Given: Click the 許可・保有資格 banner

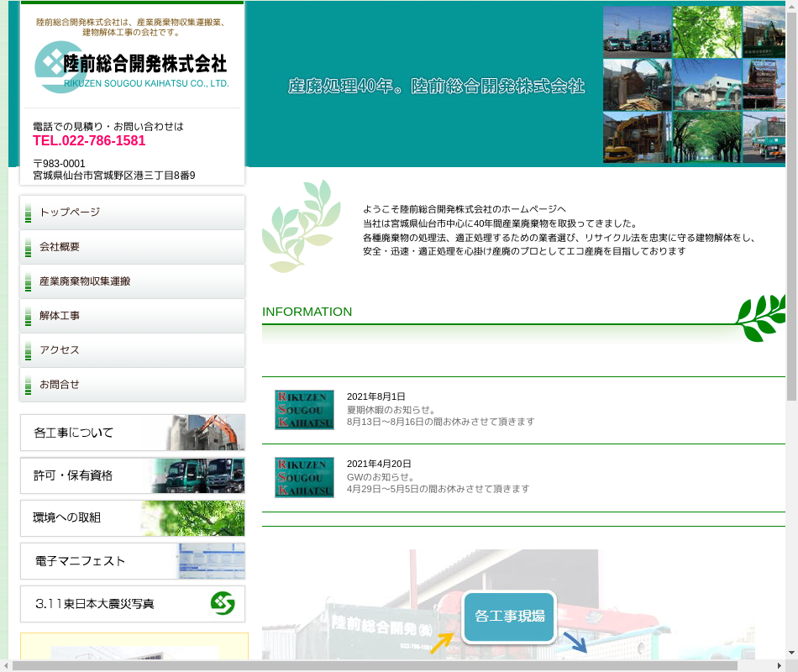Looking at the screenshot, I should (133, 475).
